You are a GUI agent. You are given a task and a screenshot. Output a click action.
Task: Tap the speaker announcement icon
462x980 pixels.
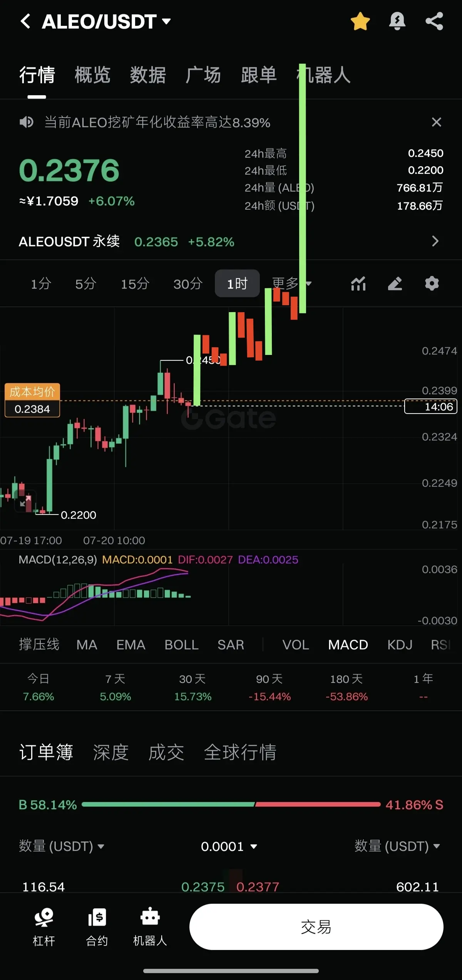[x=27, y=122]
